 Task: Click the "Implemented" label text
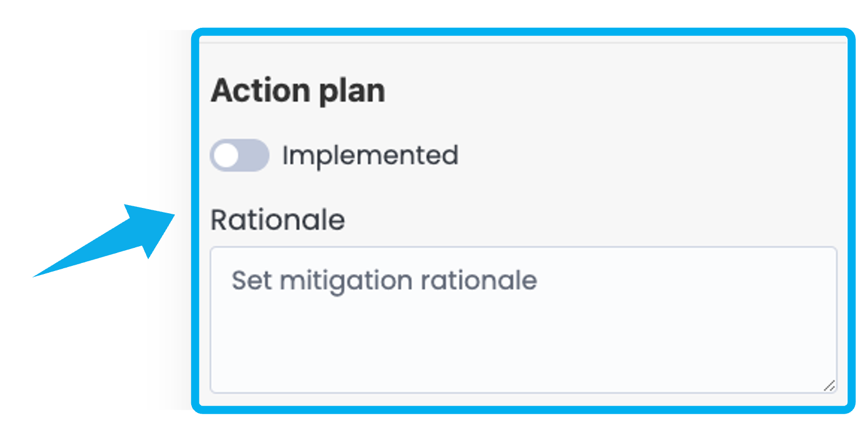tap(370, 155)
